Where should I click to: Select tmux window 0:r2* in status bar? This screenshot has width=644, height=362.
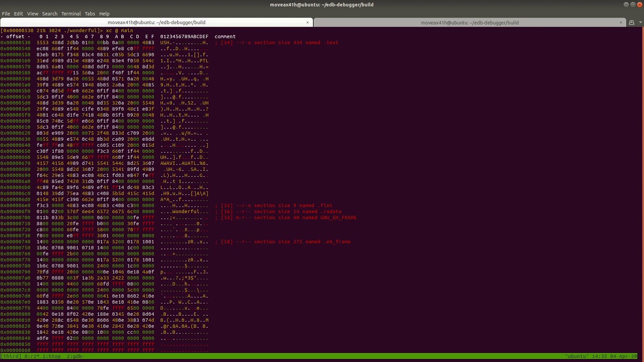click(32, 356)
